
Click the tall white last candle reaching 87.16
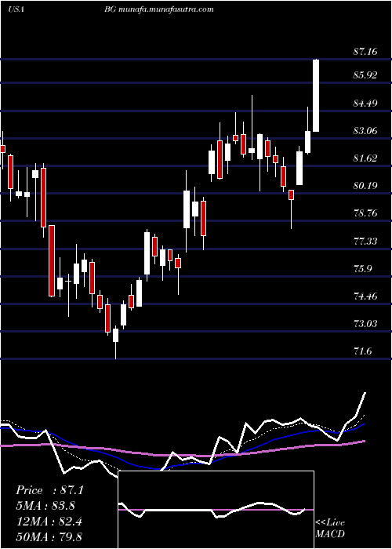[x=316, y=96]
